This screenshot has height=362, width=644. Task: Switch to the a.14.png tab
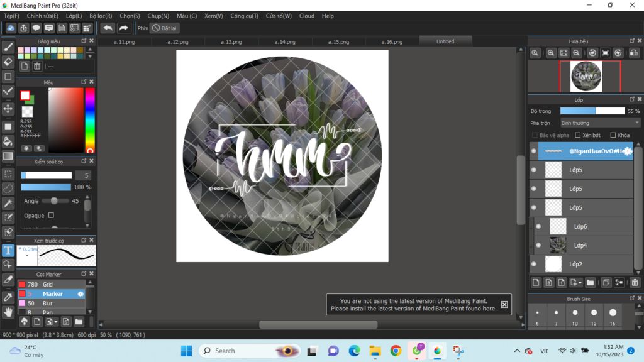[285, 42]
